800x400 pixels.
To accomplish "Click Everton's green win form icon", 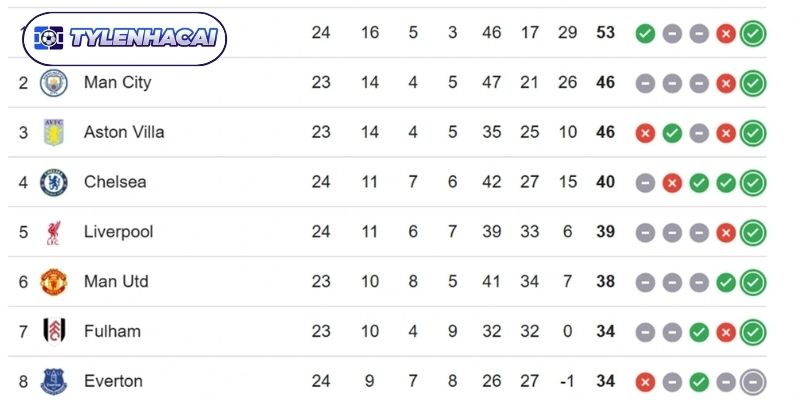I will [x=699, y=382].
